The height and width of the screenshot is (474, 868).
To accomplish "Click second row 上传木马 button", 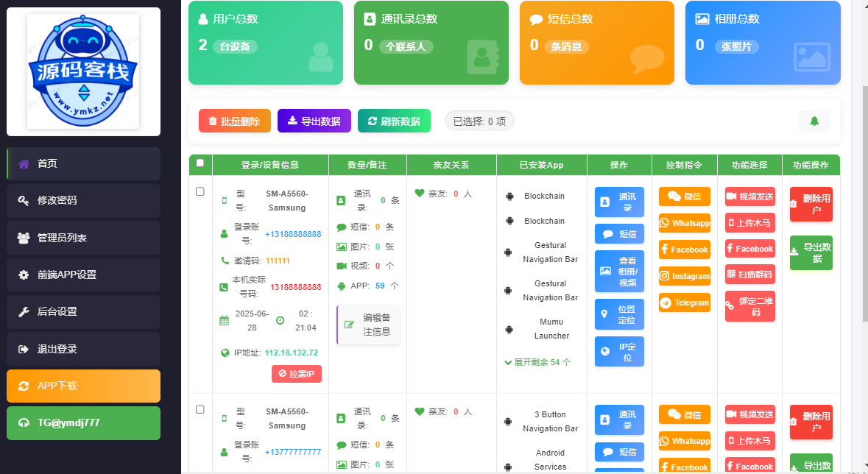I will pos(750,441).
